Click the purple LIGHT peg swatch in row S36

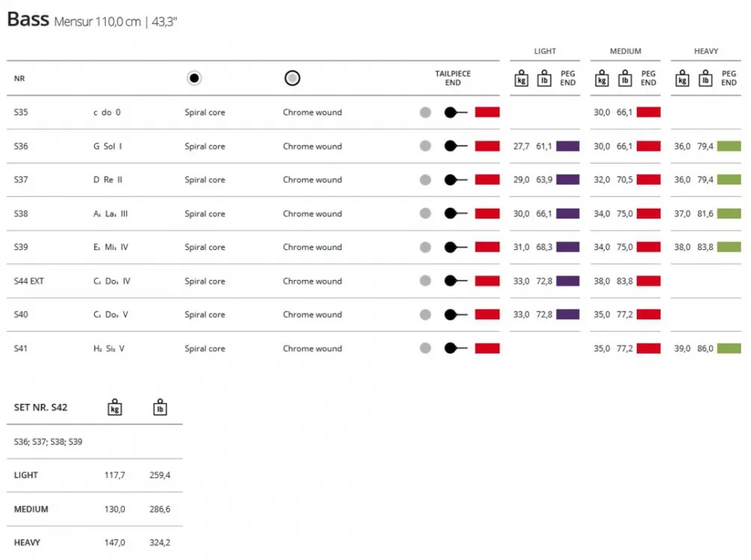point(568,146)
